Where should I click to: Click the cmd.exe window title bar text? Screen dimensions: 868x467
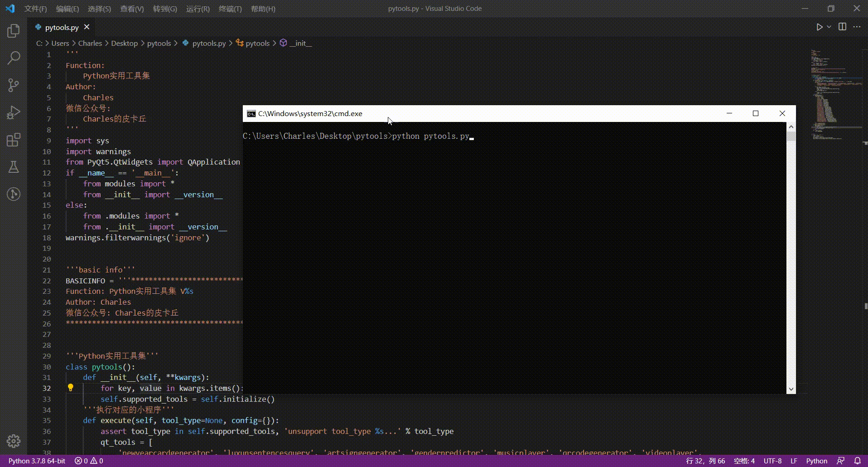click(310, 113)
